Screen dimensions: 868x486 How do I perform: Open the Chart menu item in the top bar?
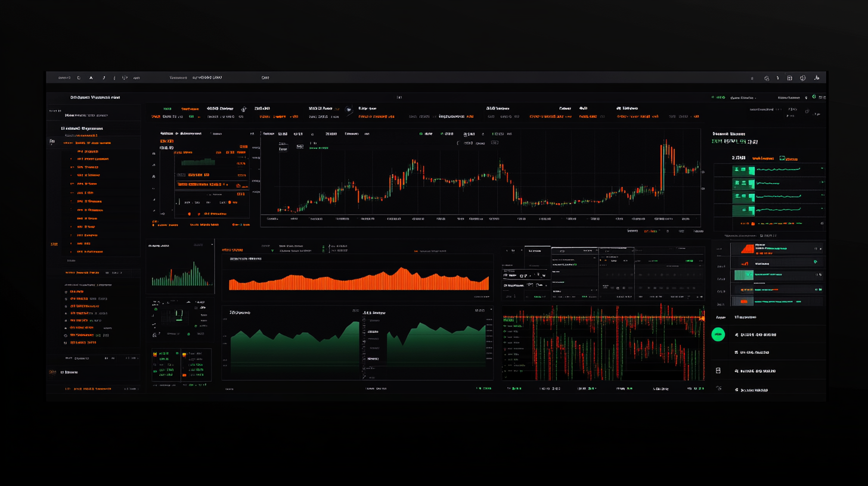[x=265, y=77]
